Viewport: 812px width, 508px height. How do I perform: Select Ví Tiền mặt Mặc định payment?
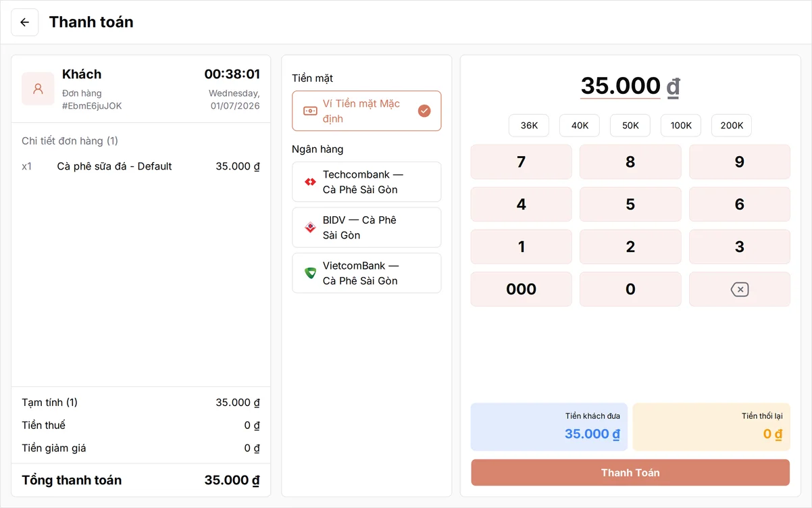click(x=367, y=111)
